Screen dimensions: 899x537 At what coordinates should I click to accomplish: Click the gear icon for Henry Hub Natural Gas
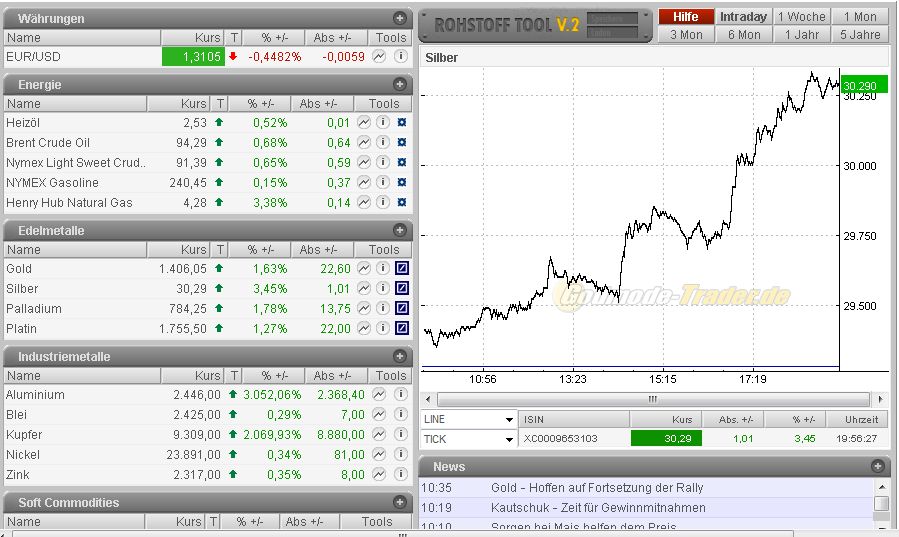401,203
